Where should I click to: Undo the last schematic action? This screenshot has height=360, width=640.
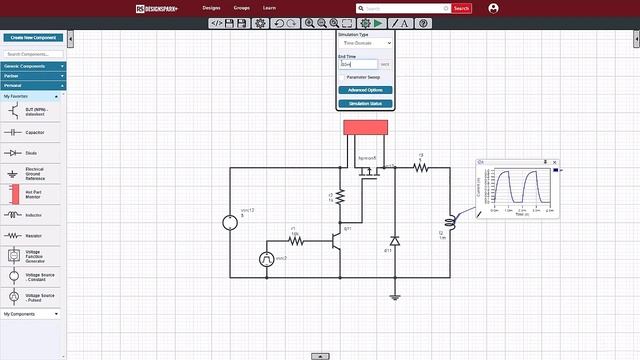point(279,23)
